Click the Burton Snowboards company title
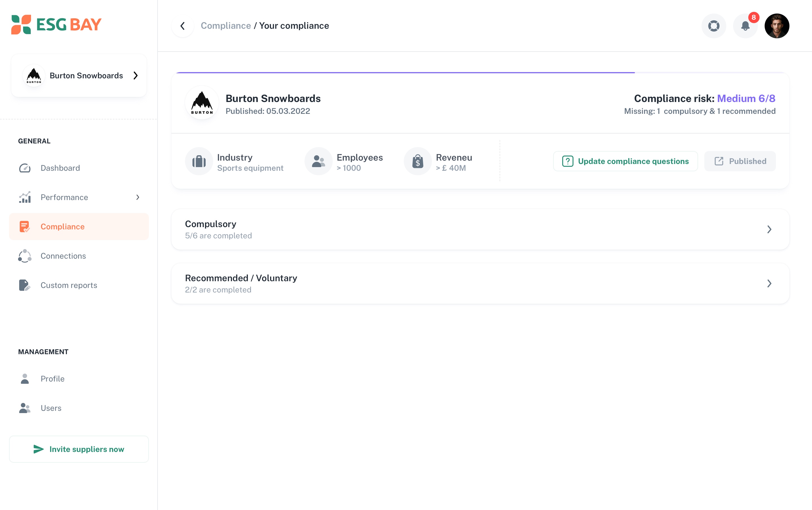This screenshot has width=812, height=510. (x=273, y=98)
